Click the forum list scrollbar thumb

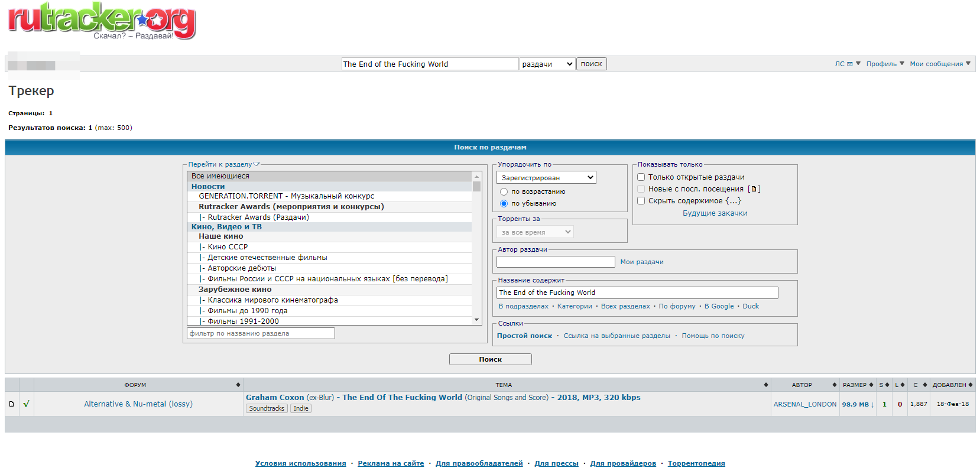(476, 186)
